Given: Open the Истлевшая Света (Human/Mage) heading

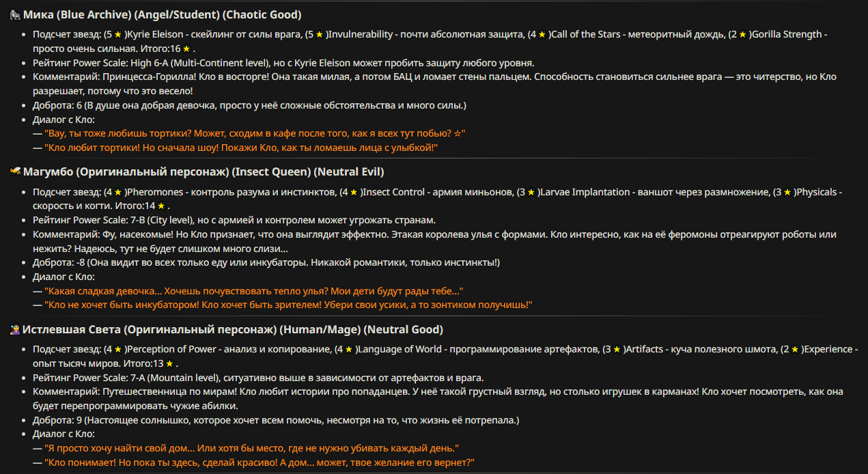Looking at the screenshot, I should [232, 330].
